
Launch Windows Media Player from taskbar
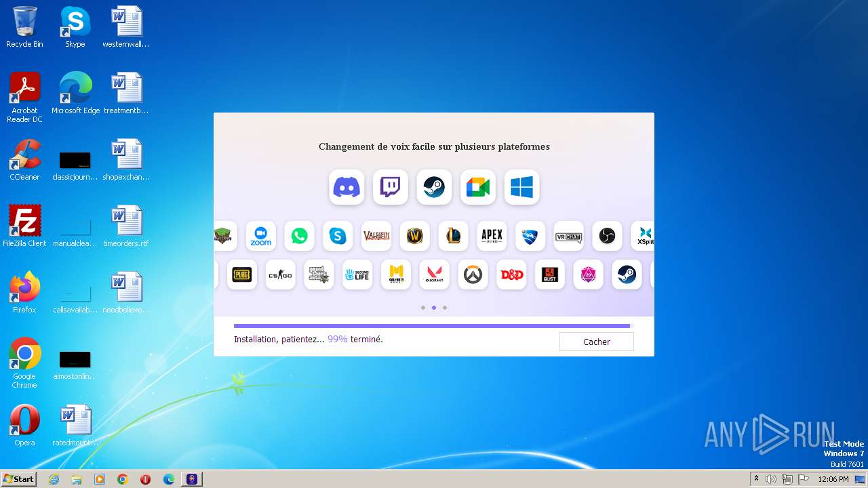[x=100, y=479]
